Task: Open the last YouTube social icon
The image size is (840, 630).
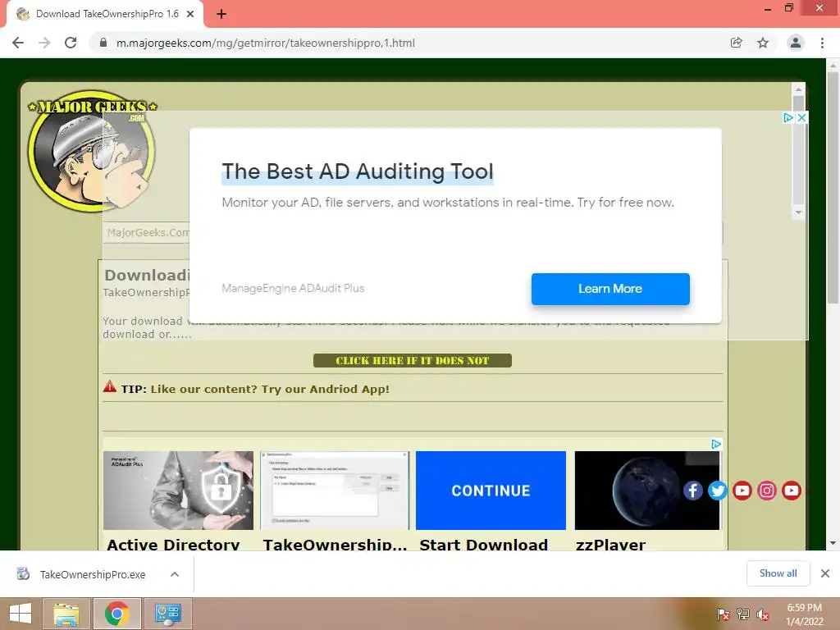Action: click(792, 491)
